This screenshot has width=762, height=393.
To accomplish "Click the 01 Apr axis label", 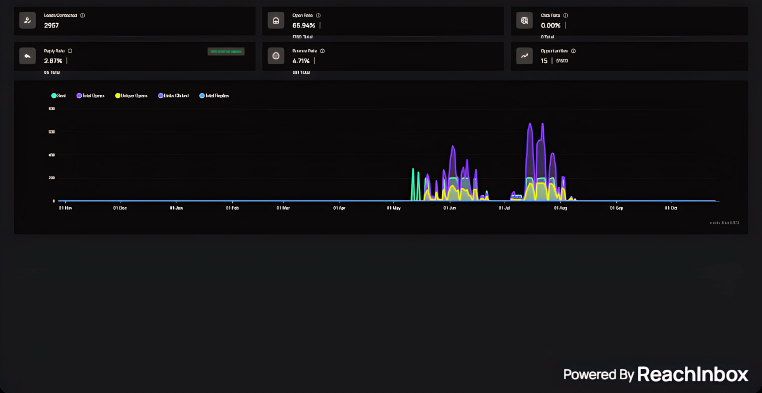I will [x=339, y=208].
